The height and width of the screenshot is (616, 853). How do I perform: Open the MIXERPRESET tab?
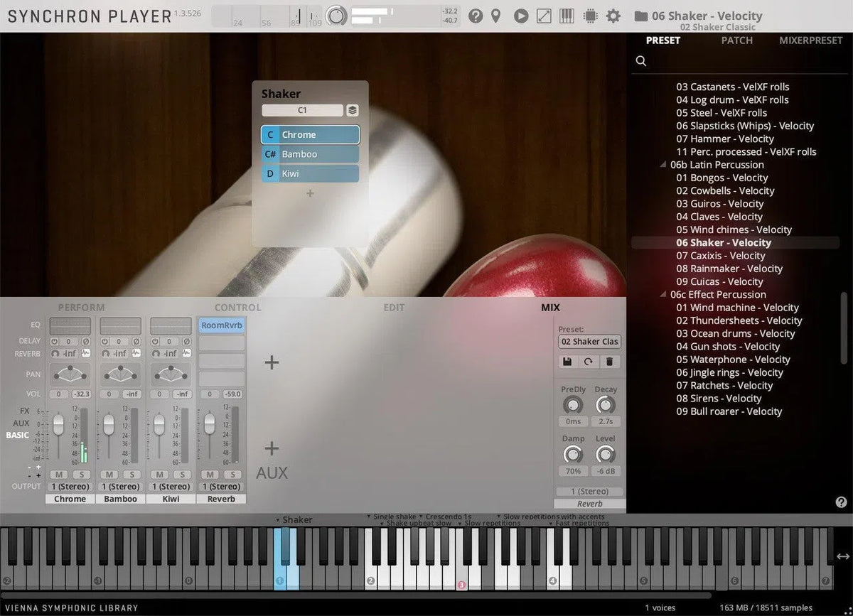click(x=810, y=40)
